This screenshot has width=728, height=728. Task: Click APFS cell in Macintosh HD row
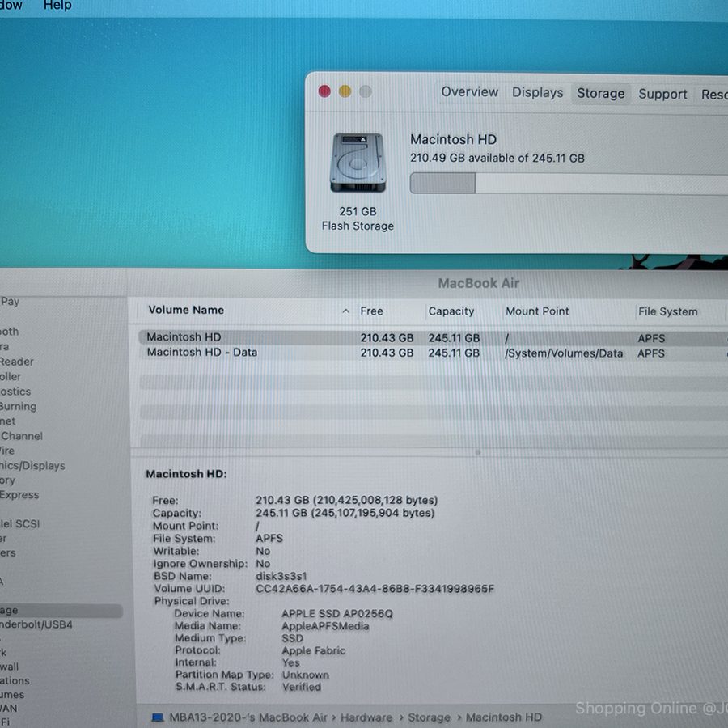click(x=651, y=338)
